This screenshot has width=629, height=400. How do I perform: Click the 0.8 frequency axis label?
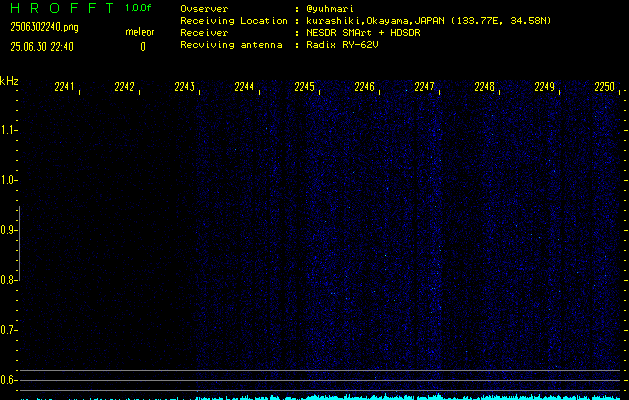click(8, 280)
